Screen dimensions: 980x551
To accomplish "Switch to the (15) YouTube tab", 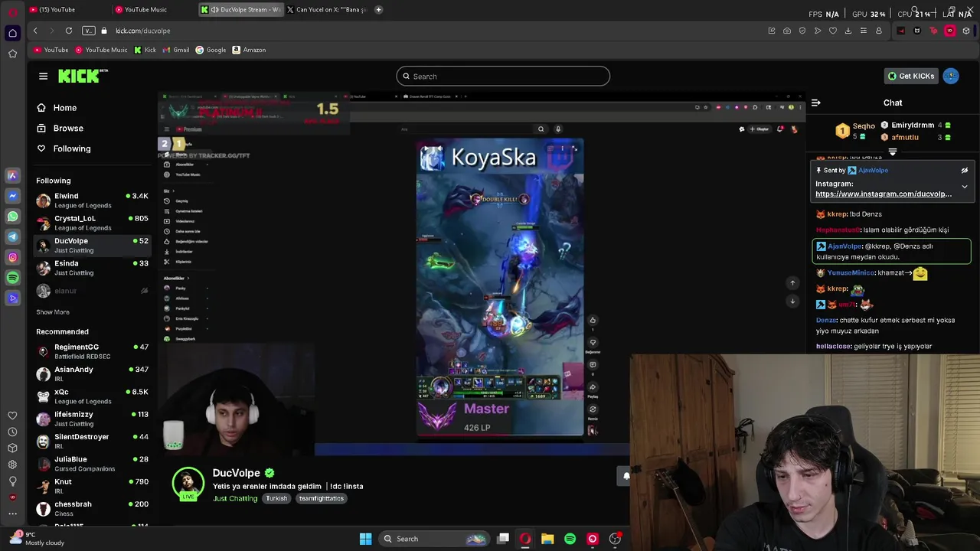I will (67, 9).
